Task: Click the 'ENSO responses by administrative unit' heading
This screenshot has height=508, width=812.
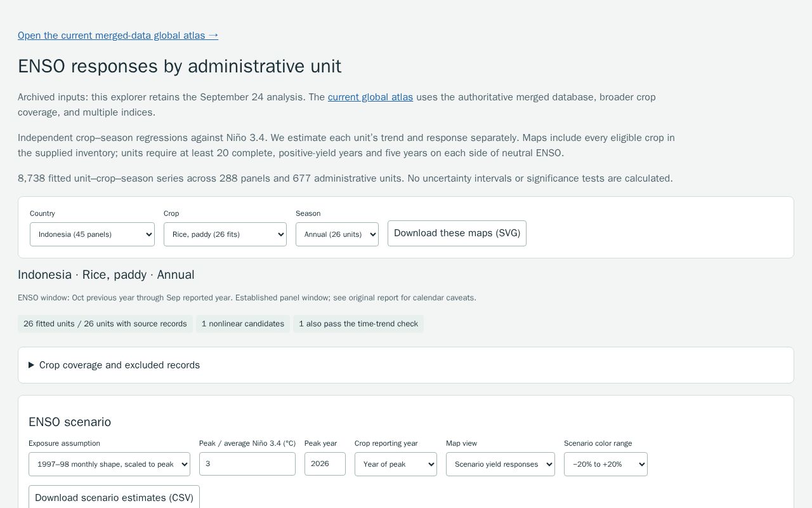Action: pos(180,66)
